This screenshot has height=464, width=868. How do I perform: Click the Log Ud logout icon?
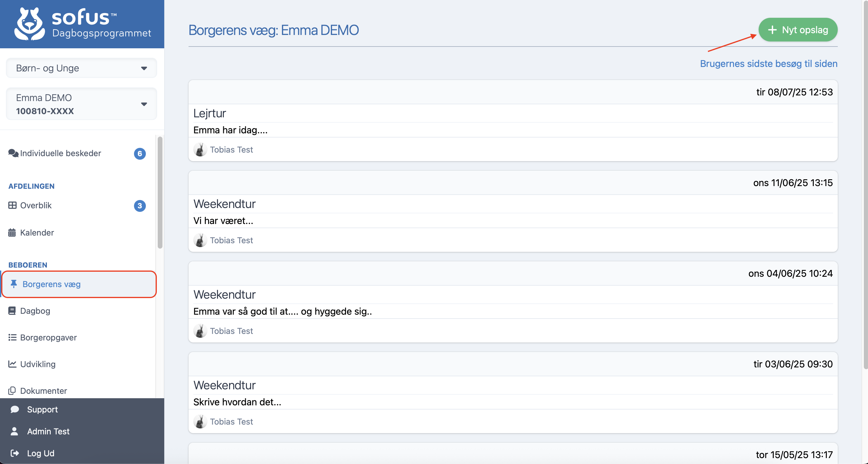tap(14, 453)
